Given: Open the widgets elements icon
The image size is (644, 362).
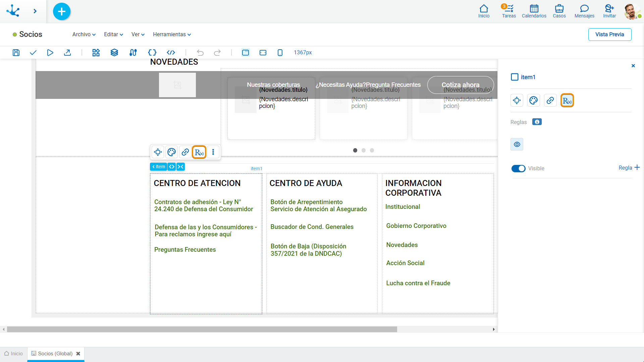Looking at the screenshot, I should click(x=96, y=53).
